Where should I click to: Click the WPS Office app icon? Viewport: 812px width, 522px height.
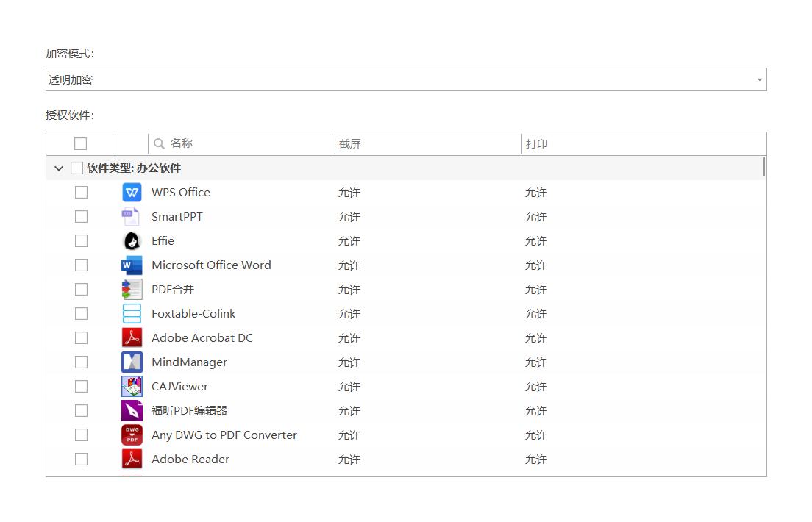[x=132, y=193]
